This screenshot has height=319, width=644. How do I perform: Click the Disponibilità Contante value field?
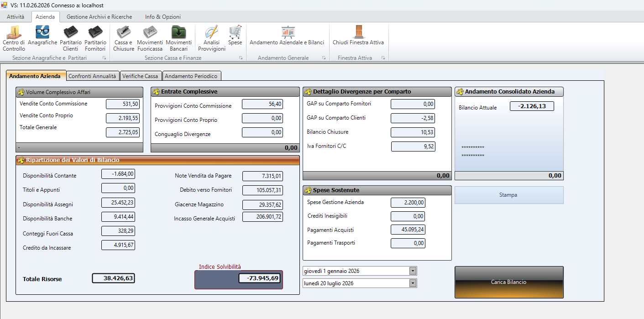click(118, 174)
